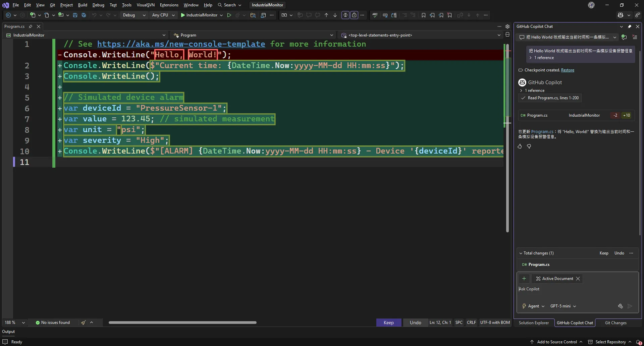Open the Git menu
This screenshot has width=644, height=346.
[x=52, y=5]
